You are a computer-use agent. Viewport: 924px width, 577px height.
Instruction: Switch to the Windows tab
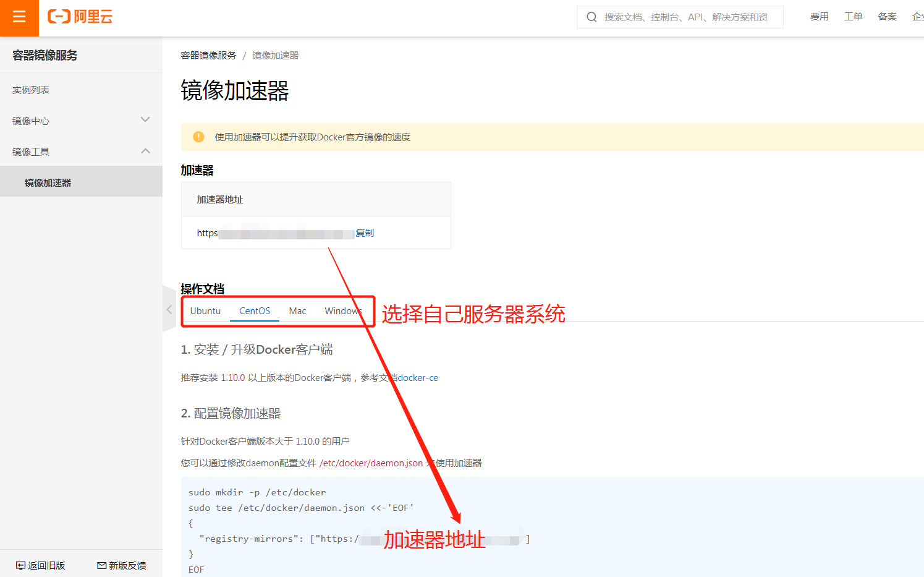click(x=344, y=311)
